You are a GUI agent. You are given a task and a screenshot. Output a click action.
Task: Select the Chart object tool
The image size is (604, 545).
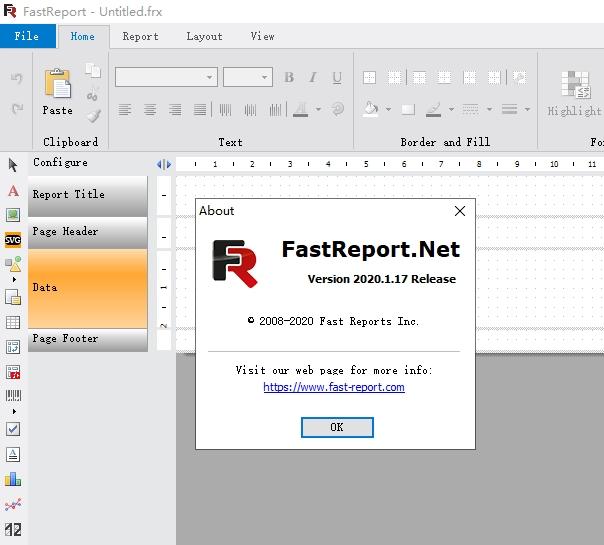[13, 480]
